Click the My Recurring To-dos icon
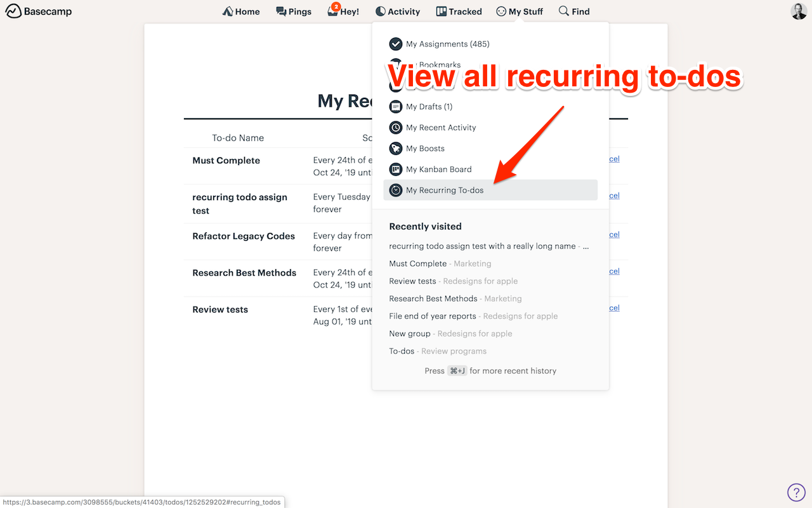 click(x=396, y=190)
